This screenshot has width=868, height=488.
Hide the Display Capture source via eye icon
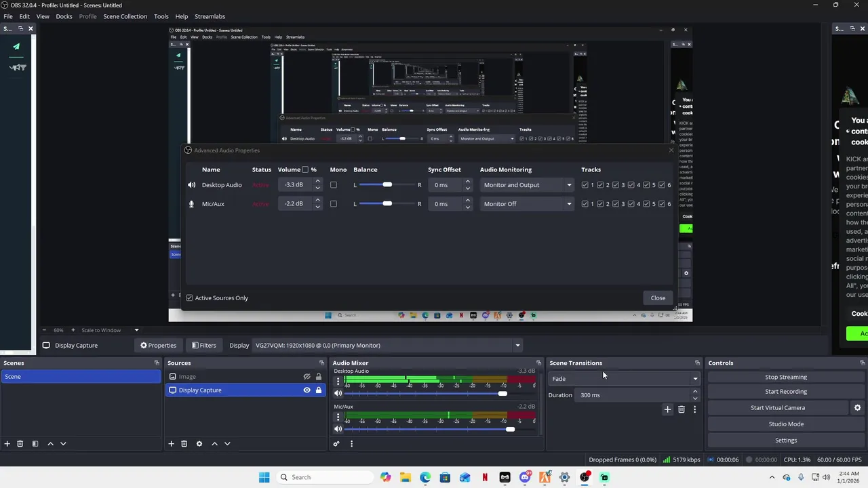(x=307, y=390)
